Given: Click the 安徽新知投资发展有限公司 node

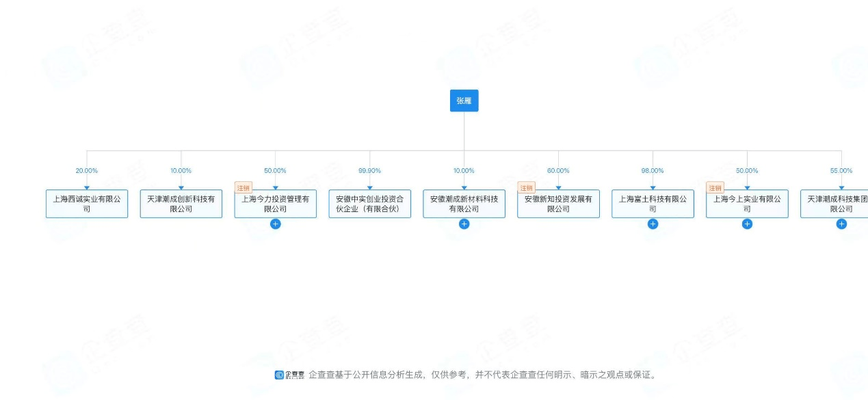Looking at the screenshot, I should tap(558, 204).
